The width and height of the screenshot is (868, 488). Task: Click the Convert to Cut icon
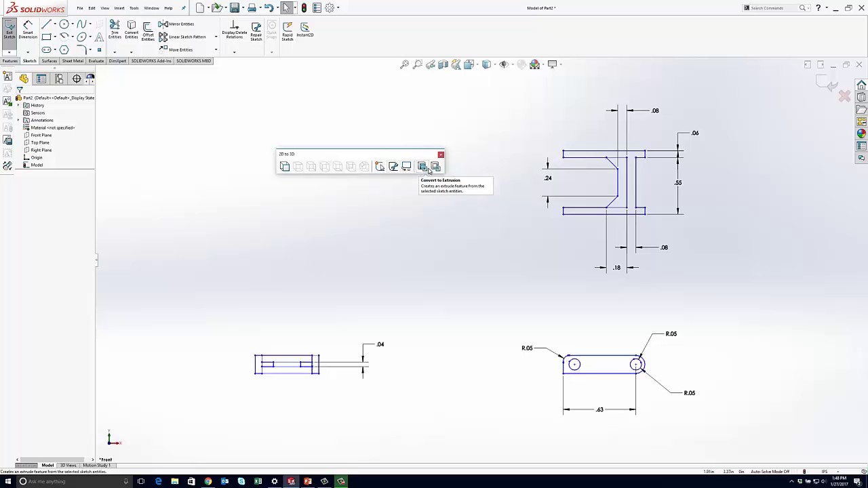pyautogui.click(x=435, y=167)
